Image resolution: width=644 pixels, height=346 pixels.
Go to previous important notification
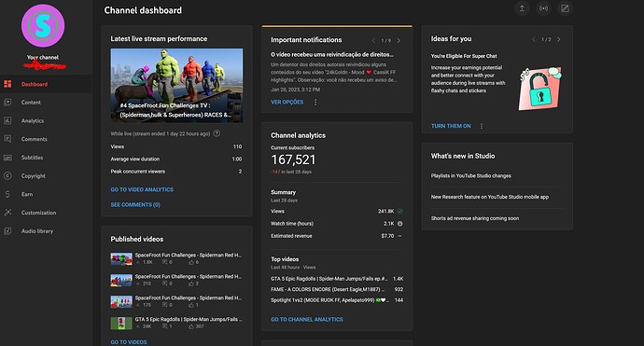point(373,40)
